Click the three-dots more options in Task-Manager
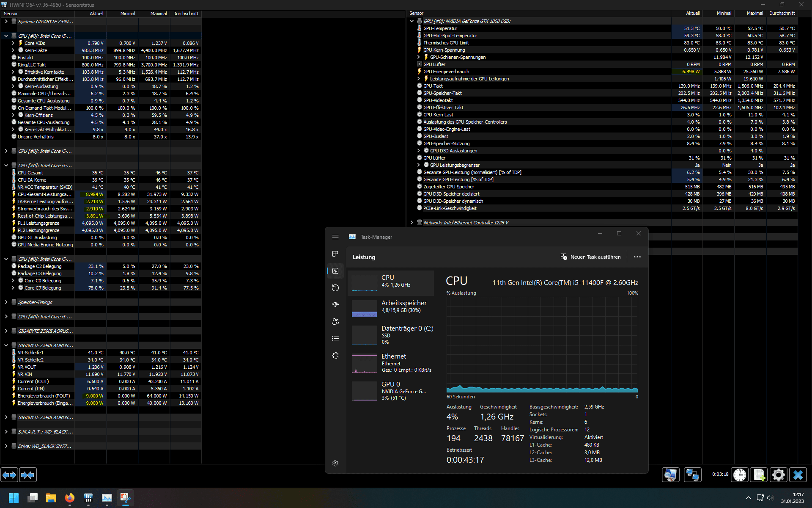This screenshot has height=508, width=812. click(x=637, y=257)
